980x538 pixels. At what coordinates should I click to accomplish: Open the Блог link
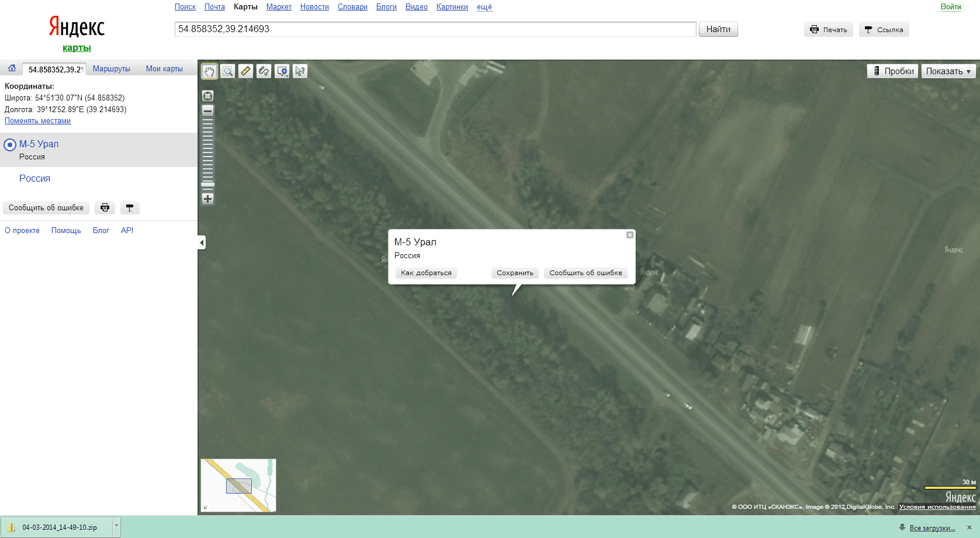(101, 231)
